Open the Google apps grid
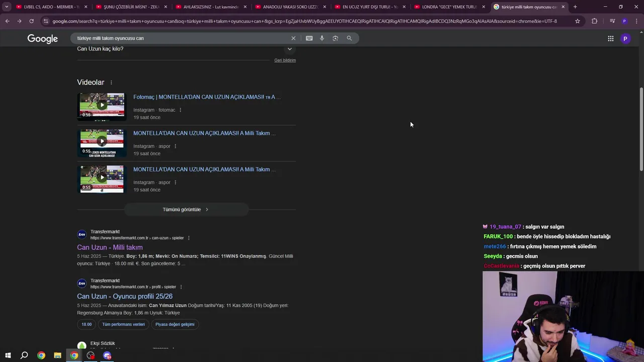Image resolution: width=644 pixels, height=362 pixels. pos(610,39)
